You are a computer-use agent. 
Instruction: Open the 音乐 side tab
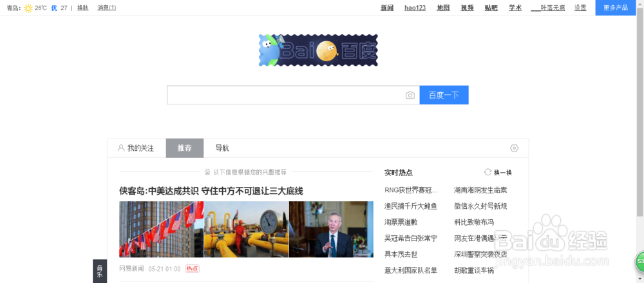pos(100,271)
